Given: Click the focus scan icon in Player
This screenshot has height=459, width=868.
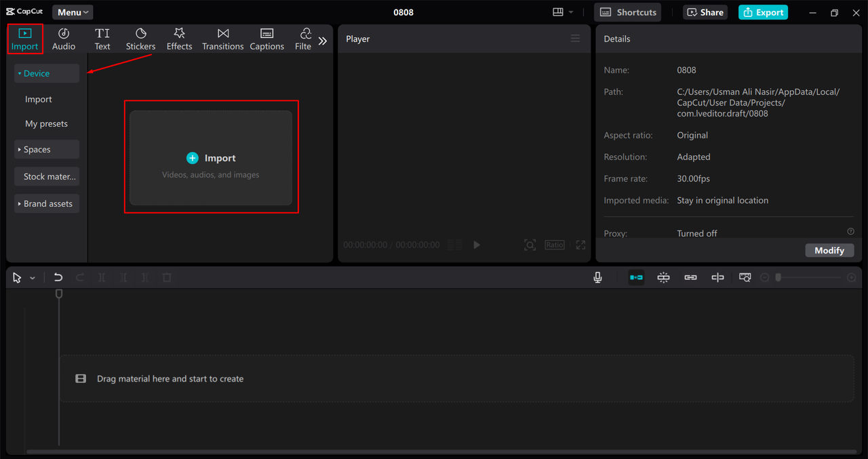Looking at the screenshot, I should [x=530, y=245].
